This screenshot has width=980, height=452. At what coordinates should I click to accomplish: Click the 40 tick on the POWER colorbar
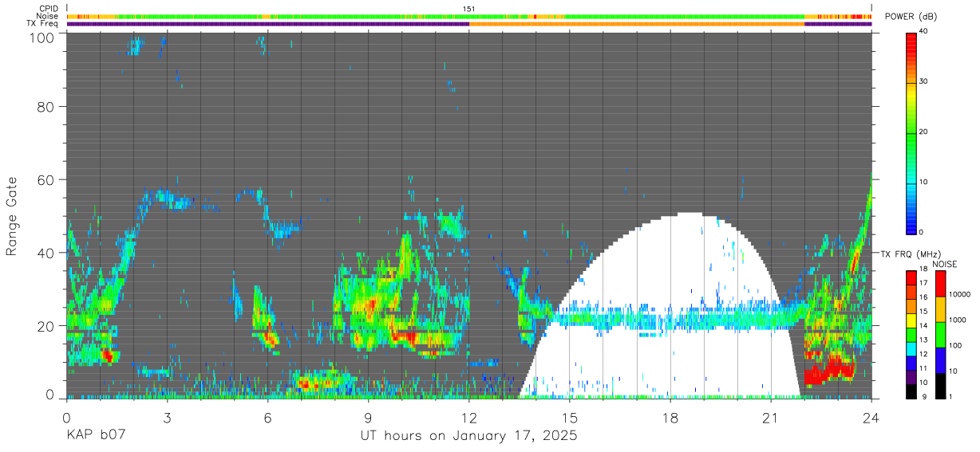tap(925, 31)
